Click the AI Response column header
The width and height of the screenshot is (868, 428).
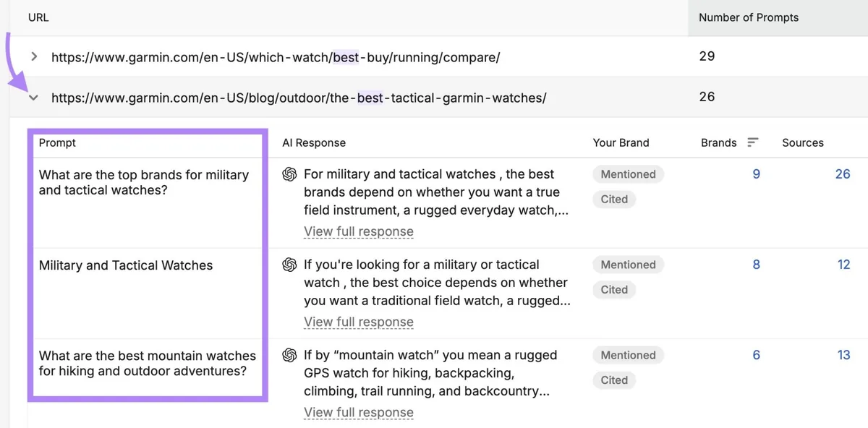click(314, 142)
